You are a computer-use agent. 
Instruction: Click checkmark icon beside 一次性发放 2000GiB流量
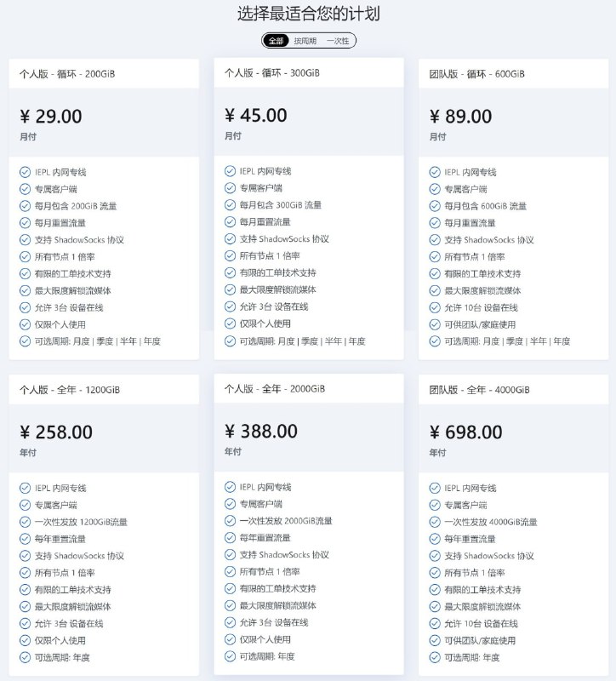(230, 521)
